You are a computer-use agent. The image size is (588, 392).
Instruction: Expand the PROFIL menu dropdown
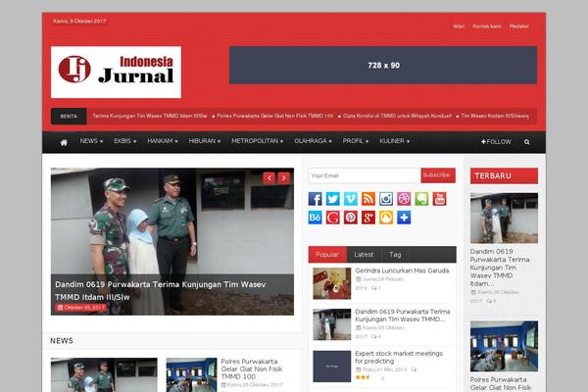(355, 141)
